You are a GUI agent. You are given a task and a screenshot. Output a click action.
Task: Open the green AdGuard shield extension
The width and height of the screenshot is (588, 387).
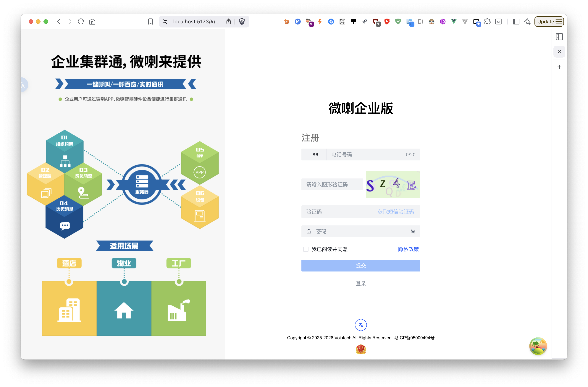click(x=398, y=22)
